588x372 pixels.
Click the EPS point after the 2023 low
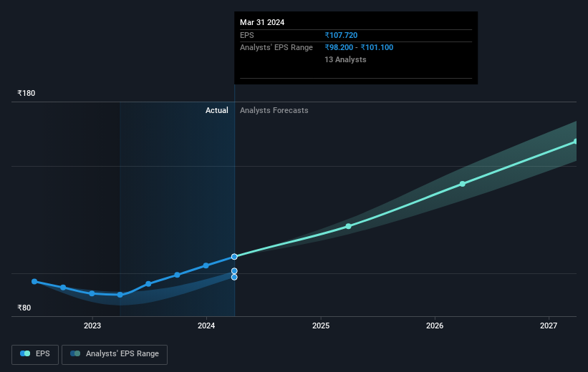tap(148, 284)
